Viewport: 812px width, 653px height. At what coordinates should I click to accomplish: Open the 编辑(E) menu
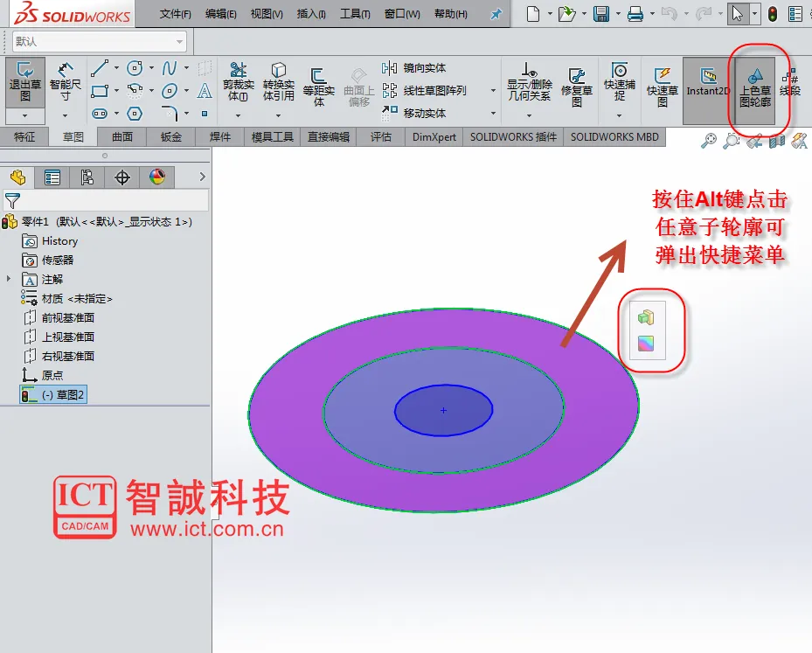[x=220, y=14]
